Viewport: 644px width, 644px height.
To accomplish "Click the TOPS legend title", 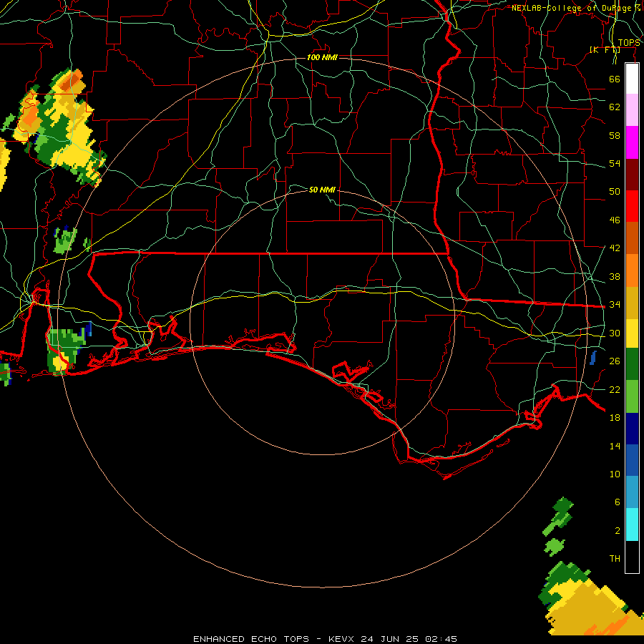I will click(x=629, y=43).
